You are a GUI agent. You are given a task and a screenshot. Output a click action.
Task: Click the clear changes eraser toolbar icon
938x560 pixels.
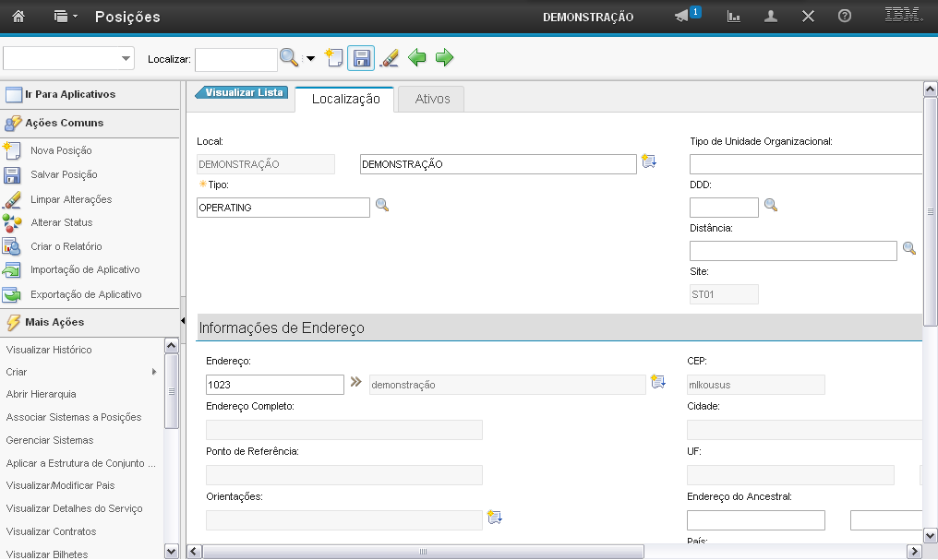click(x=390, y=59)
